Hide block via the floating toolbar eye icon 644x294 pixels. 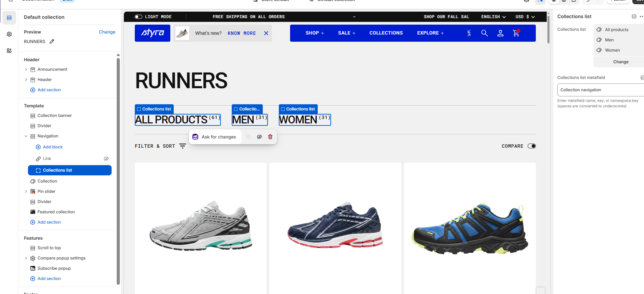[x=259, y=137]
